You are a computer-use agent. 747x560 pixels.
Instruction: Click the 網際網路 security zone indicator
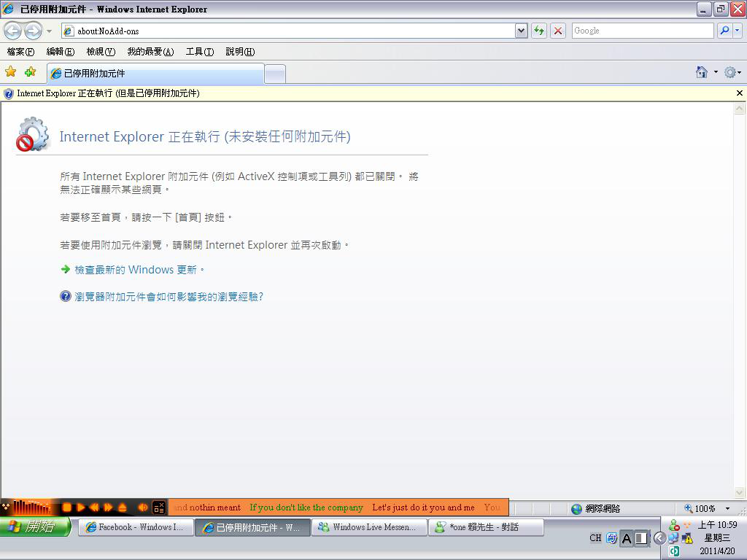pos(595,508)
